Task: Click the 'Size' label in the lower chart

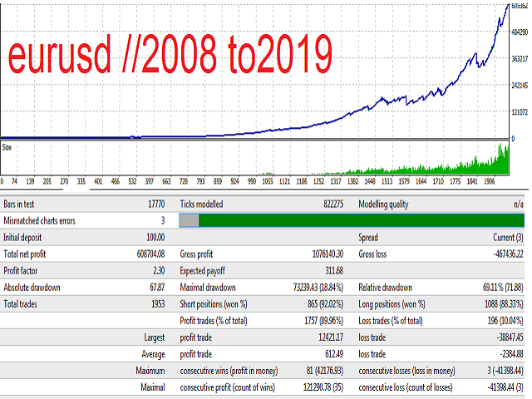Action: 7,146
